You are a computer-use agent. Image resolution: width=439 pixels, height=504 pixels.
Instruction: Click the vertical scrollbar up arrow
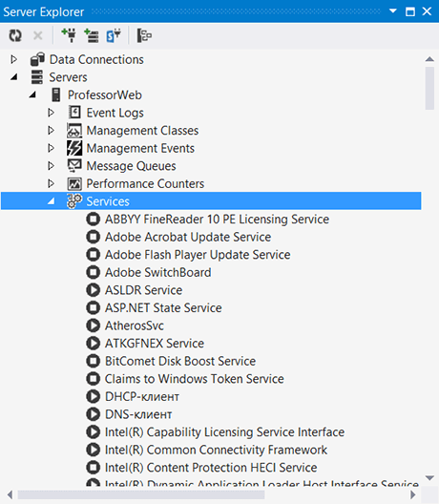tap(429, 59)
